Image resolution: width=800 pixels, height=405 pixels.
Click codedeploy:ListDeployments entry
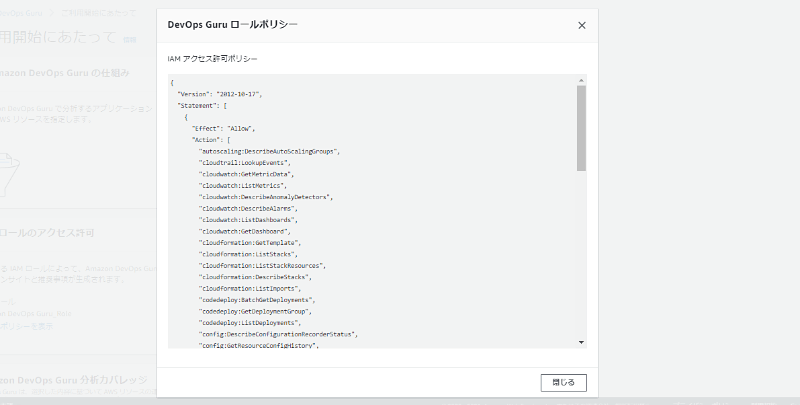[249, 323]
